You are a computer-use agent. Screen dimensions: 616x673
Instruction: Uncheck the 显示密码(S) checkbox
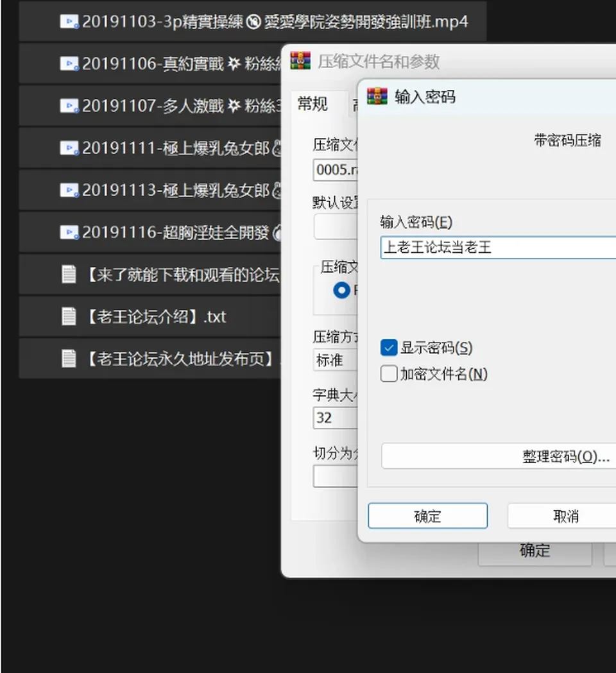[389, 348]
